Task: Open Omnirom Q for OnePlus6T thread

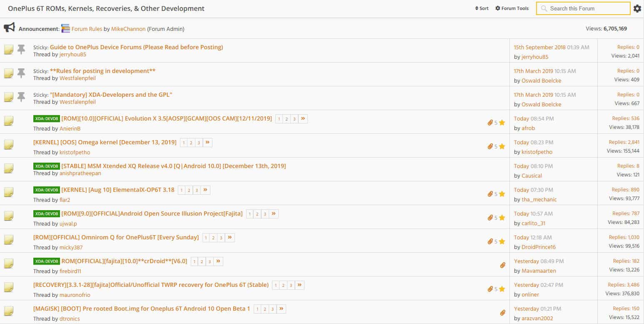Action: (x=116, y=237)
